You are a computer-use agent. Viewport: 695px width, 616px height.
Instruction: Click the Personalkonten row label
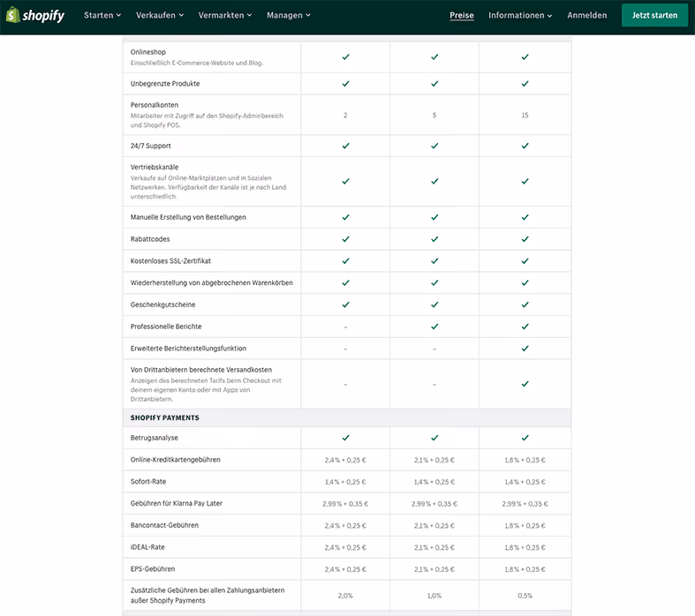click(x=155, y=105)
